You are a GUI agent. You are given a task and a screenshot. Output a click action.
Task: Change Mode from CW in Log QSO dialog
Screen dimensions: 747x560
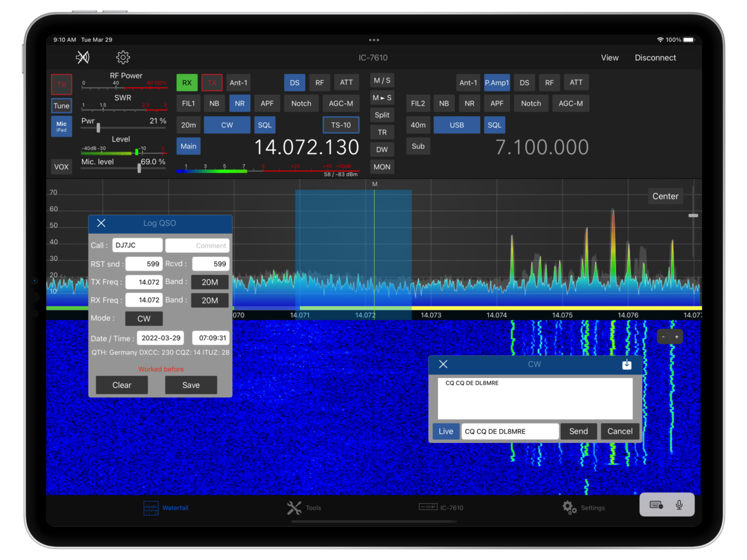coord(143,319)
